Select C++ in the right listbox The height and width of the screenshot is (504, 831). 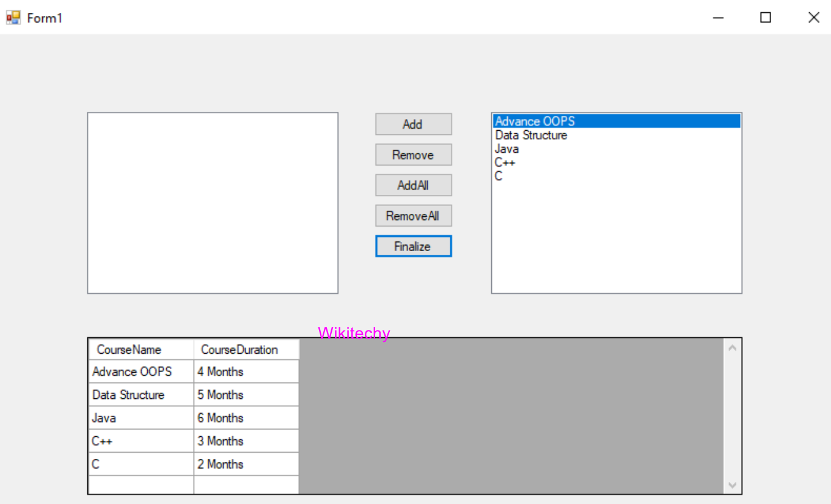[617, 163]
